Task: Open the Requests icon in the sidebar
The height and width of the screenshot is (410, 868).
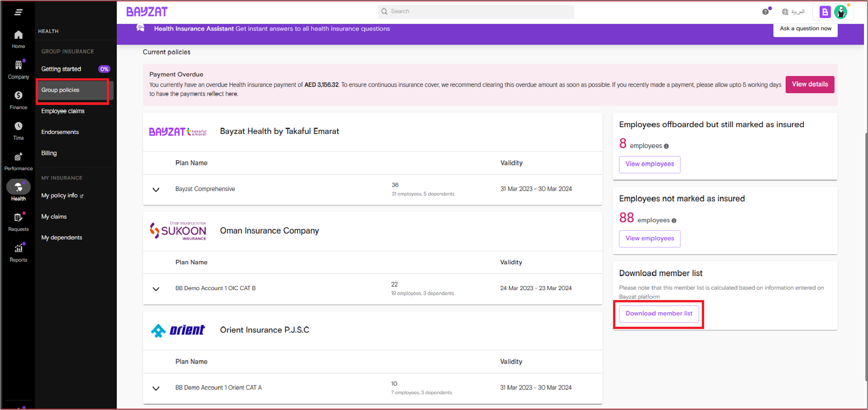Action: [x=18, y=217]
